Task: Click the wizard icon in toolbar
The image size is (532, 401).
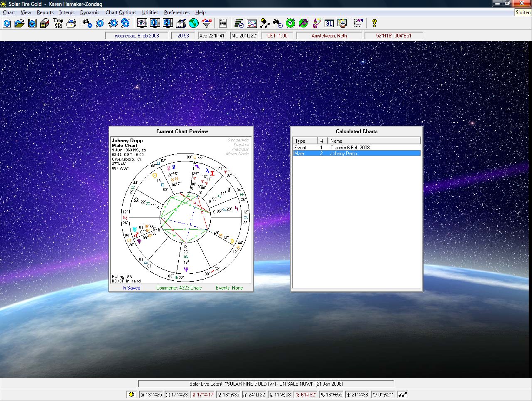Action: tap(316, 23)
